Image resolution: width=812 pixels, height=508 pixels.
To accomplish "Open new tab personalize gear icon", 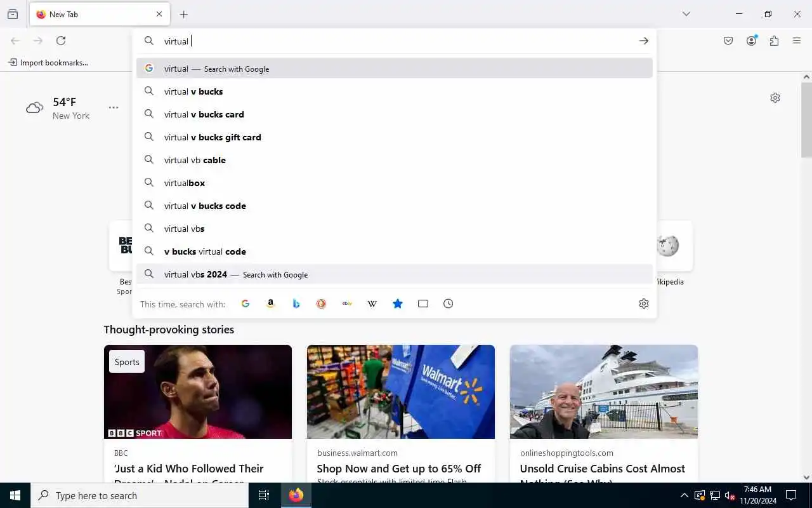I will (775, 98).
